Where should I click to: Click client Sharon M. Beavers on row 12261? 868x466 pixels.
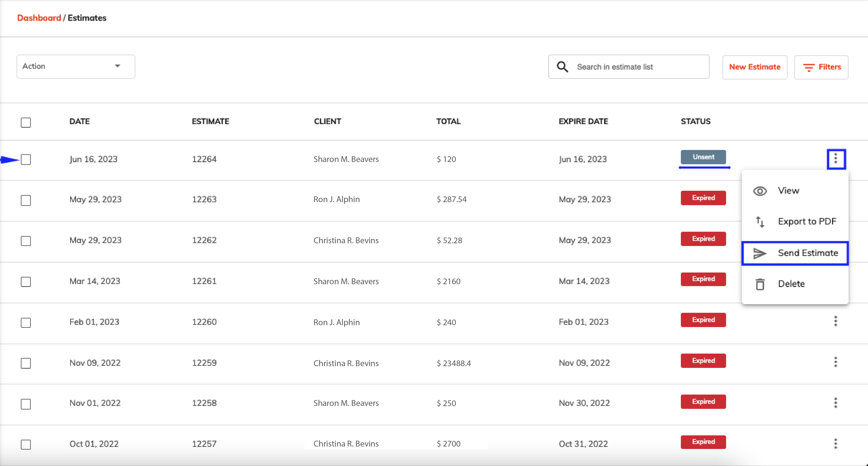coord(346,281)
